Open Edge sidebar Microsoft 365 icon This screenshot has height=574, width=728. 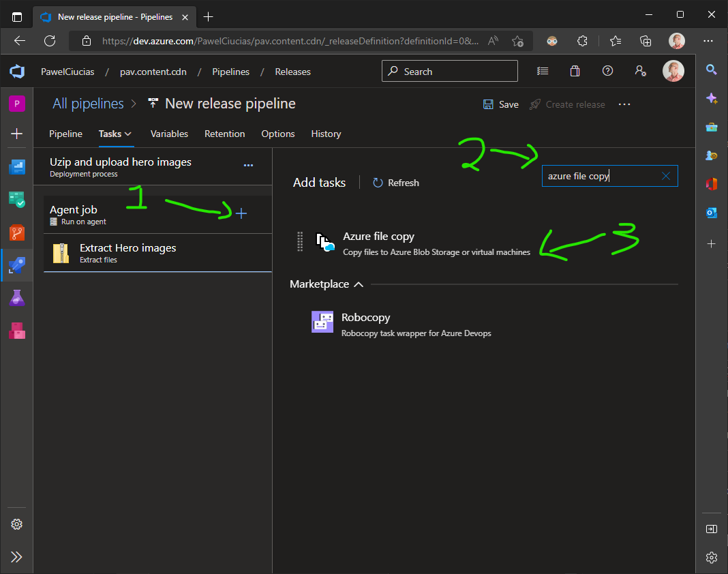pos(711,184)
